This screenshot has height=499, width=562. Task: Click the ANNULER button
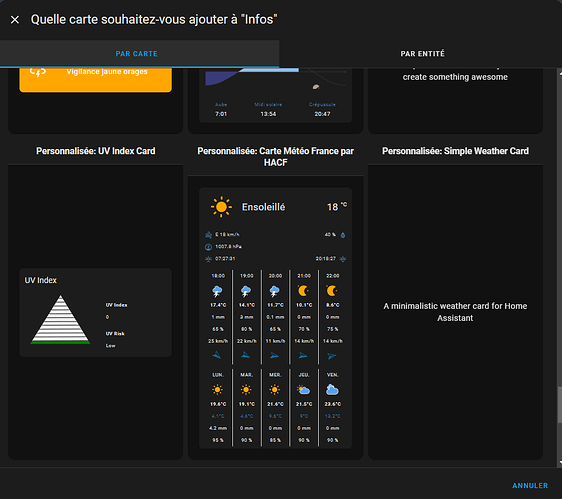pyautogui.click(x=530, y=486)
